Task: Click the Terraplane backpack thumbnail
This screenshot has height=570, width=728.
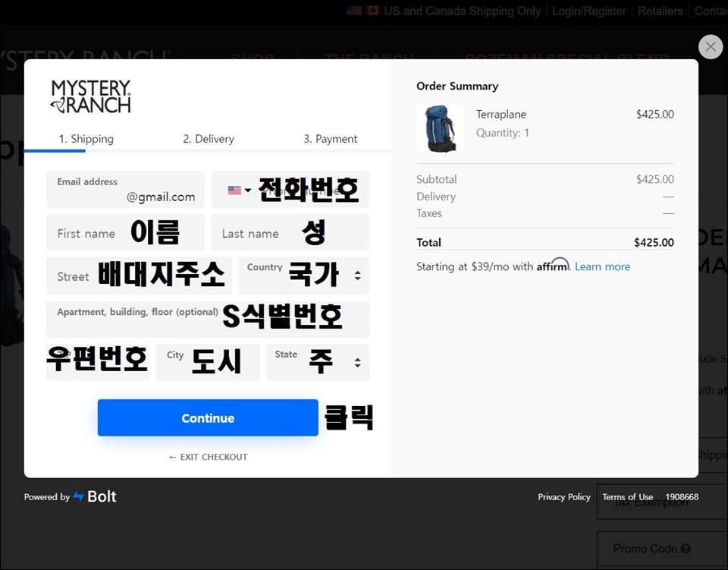Action: click(x=440, y=129)
